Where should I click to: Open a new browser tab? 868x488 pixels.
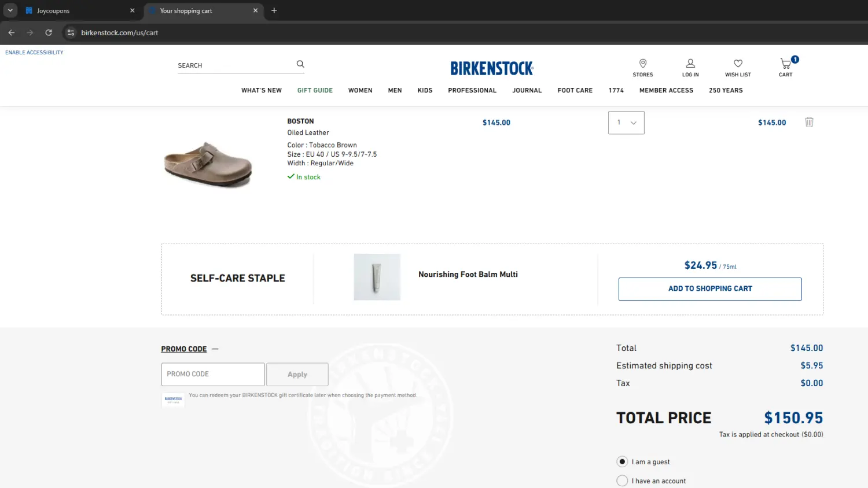274,10
